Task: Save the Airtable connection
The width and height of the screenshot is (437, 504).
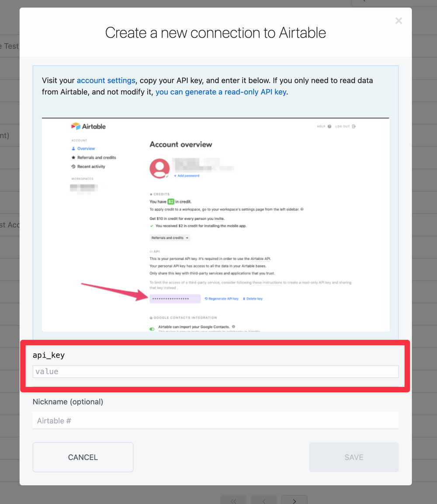Action: click(x=354, y=457)
